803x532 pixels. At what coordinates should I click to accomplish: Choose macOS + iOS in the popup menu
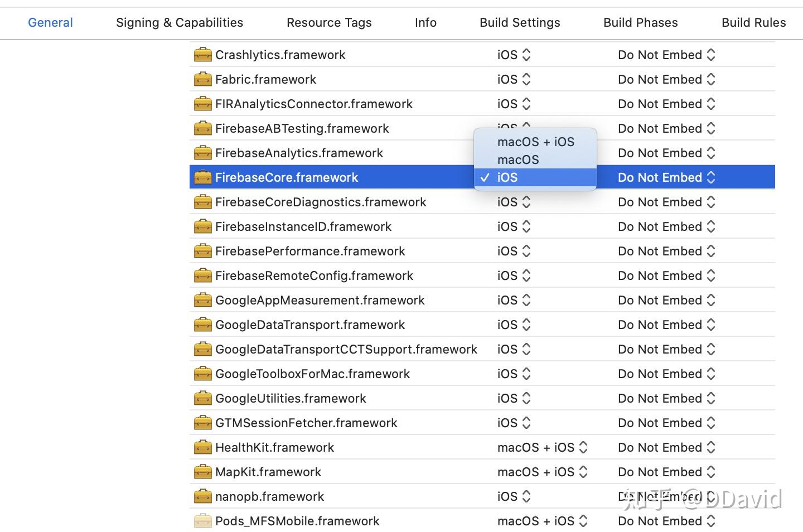535,142
